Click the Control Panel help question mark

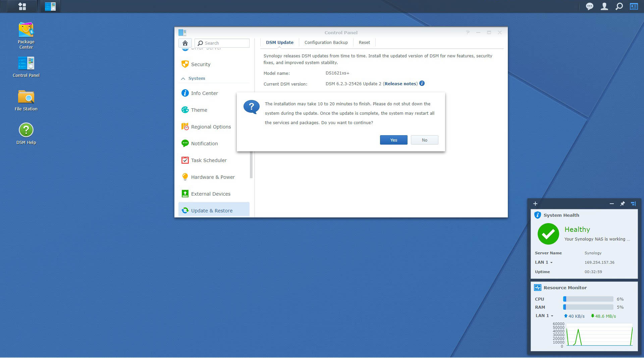point(467,33)
